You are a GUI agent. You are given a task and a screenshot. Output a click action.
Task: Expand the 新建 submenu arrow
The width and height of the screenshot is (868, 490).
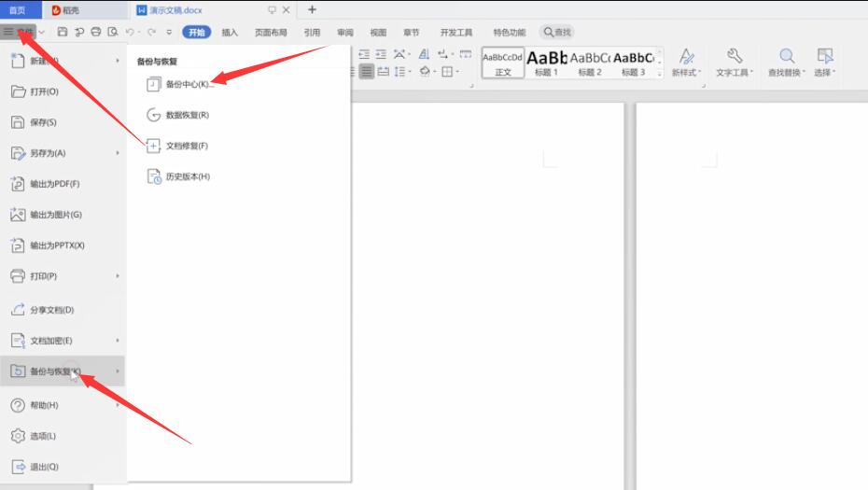(118, 61)
